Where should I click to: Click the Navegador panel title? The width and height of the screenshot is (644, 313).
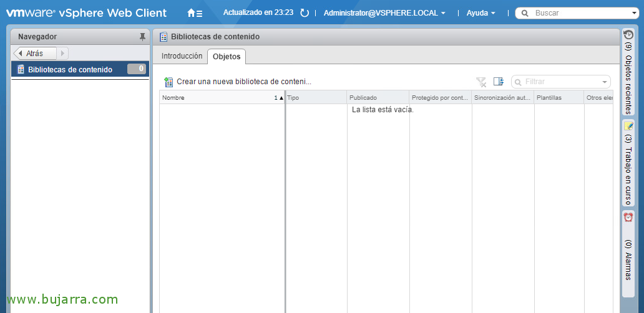37,37
